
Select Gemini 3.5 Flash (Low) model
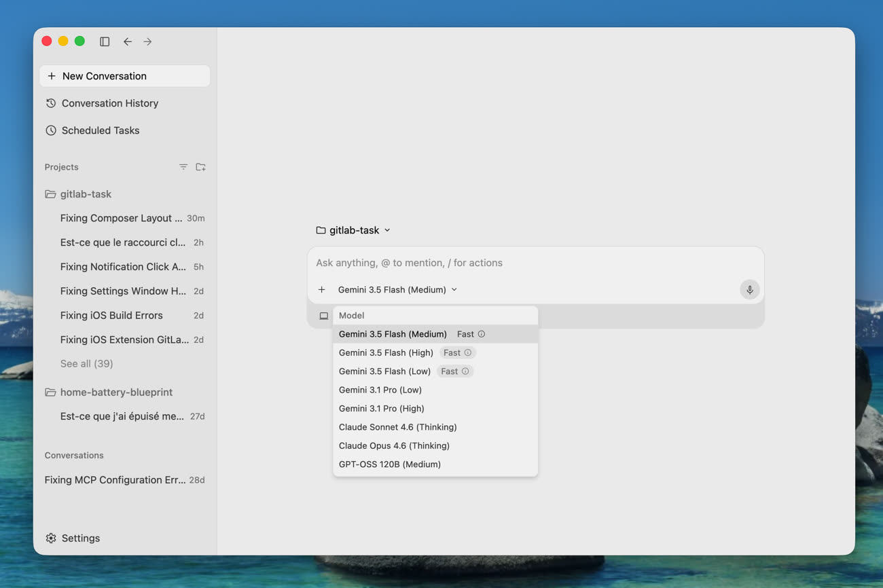[x=435, y=371]
